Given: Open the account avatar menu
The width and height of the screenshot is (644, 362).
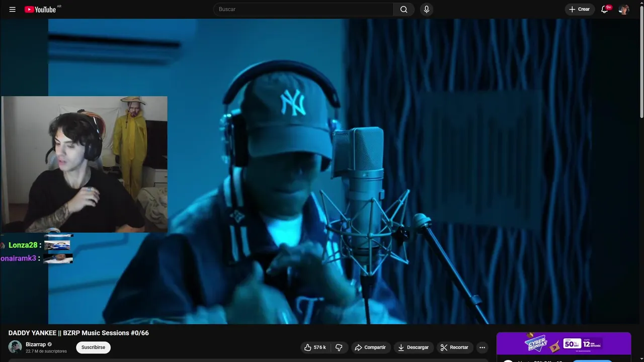Looking at the screenshot, I should click(624, 9).
